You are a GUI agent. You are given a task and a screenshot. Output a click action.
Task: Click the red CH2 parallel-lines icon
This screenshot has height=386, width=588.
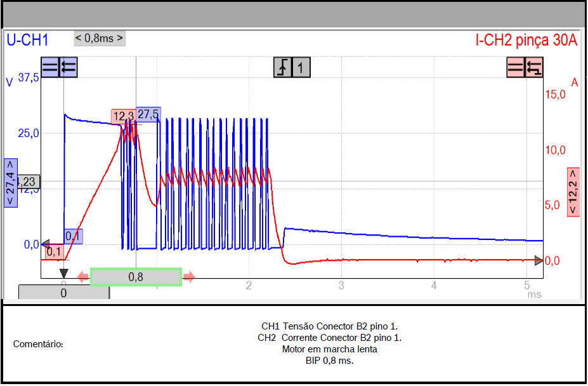[516, 67]
